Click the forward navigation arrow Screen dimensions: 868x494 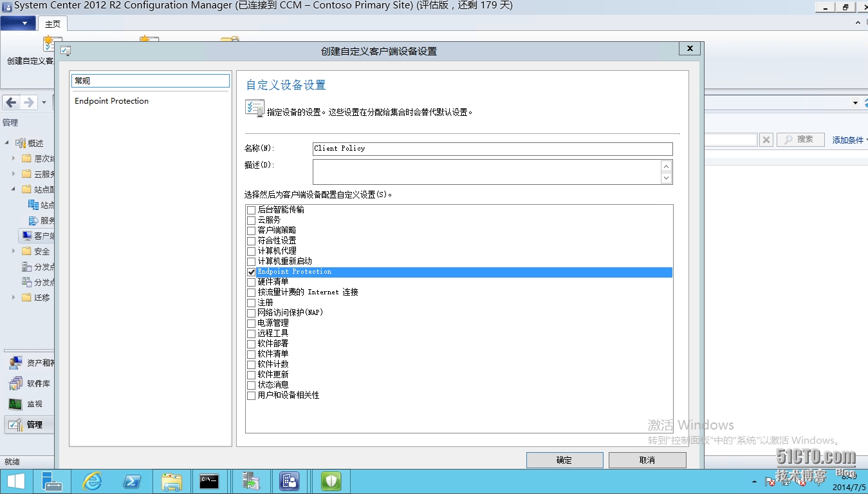click(28, 102)
